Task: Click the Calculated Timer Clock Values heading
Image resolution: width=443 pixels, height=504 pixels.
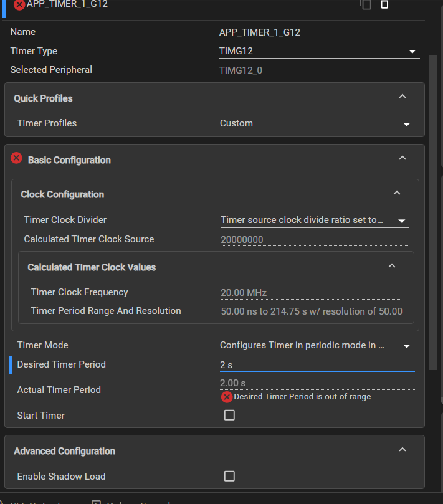Action: [92, 267]
